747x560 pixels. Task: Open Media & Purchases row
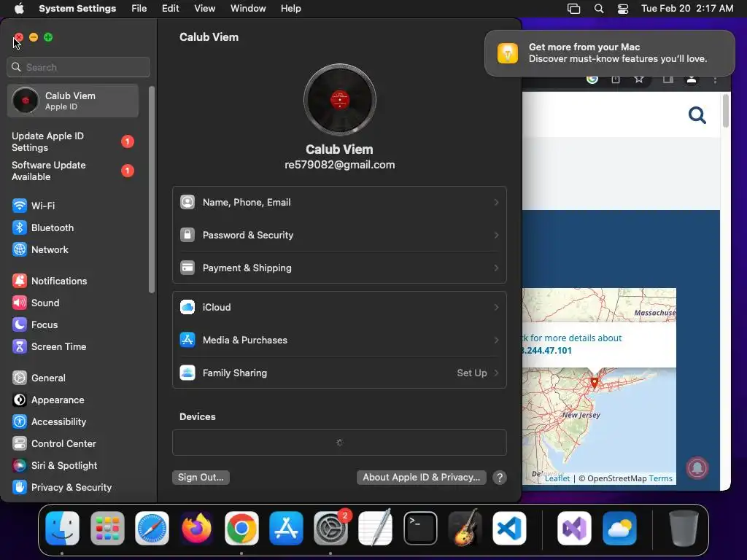click(x=339, y=340)
